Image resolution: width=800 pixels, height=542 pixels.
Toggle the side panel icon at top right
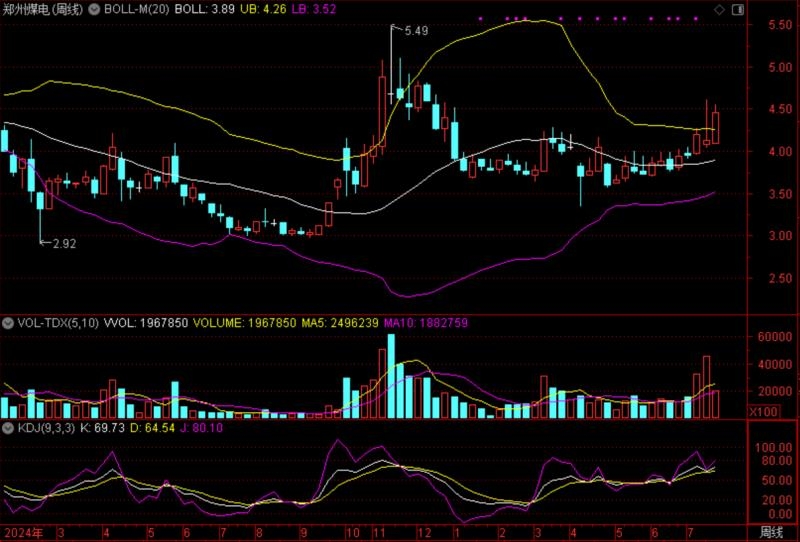coord(738,9)
